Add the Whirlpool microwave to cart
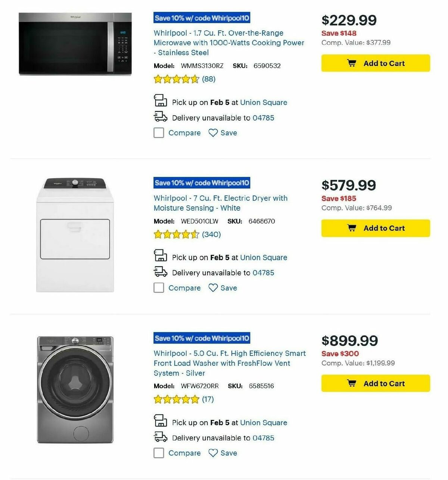The width and height of the screenshot is (448, 480). 375,63
